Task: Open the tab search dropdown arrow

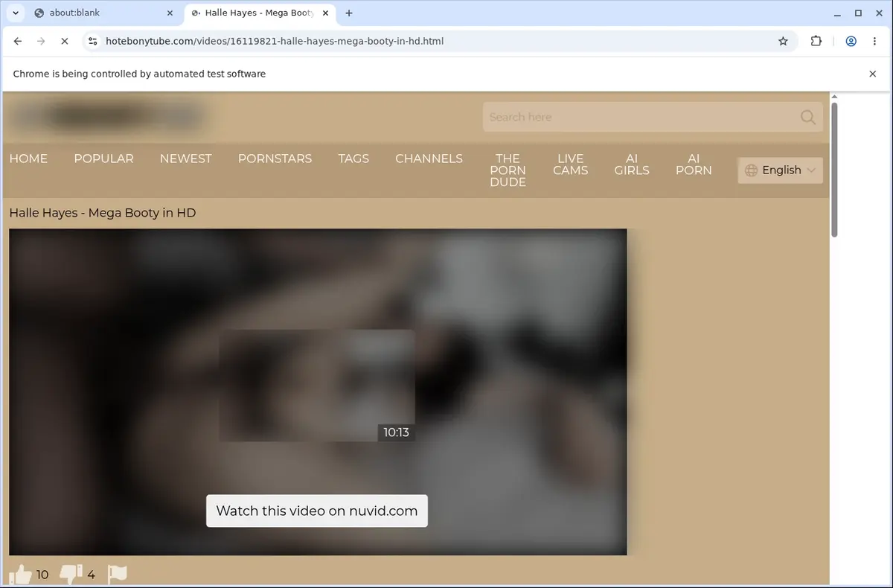Action: (15, 13)
